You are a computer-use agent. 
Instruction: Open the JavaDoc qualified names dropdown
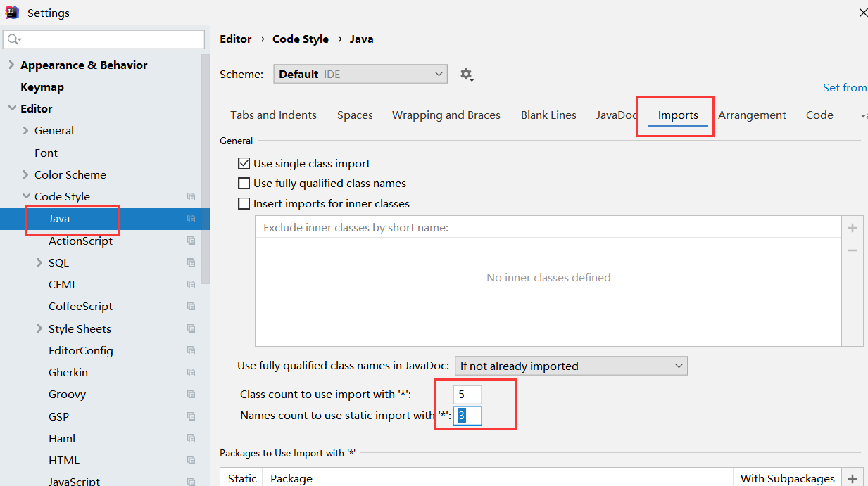(x=571, y=366)
